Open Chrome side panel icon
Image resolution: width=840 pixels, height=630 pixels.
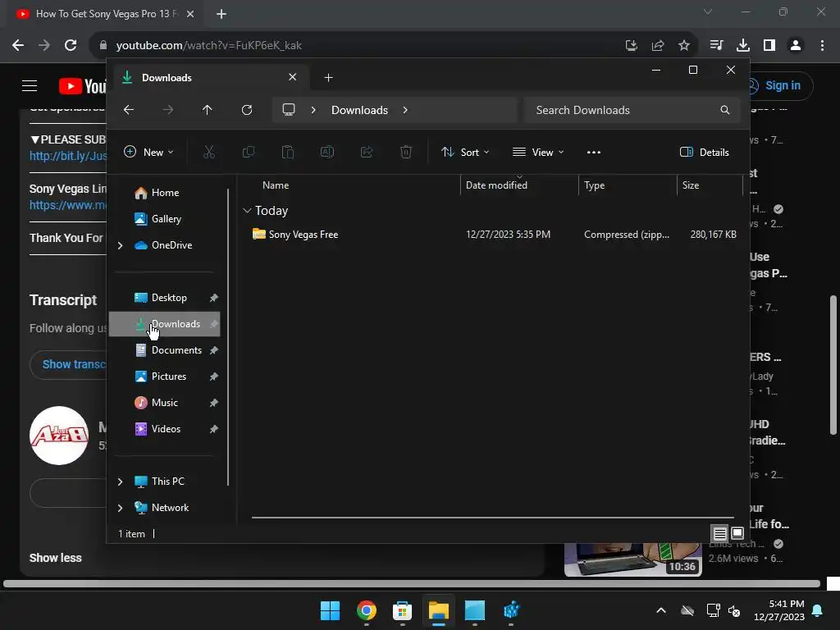click(x=769, y=46)
